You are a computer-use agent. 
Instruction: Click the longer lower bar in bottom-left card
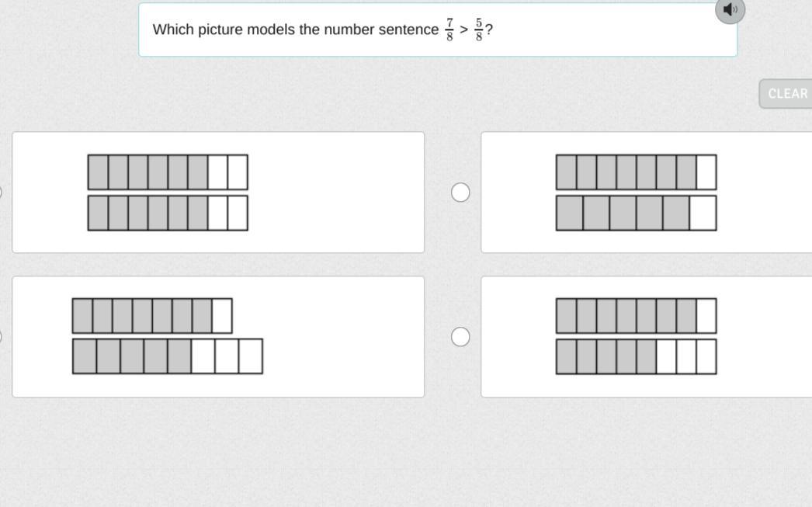click(x=168, y=356)
